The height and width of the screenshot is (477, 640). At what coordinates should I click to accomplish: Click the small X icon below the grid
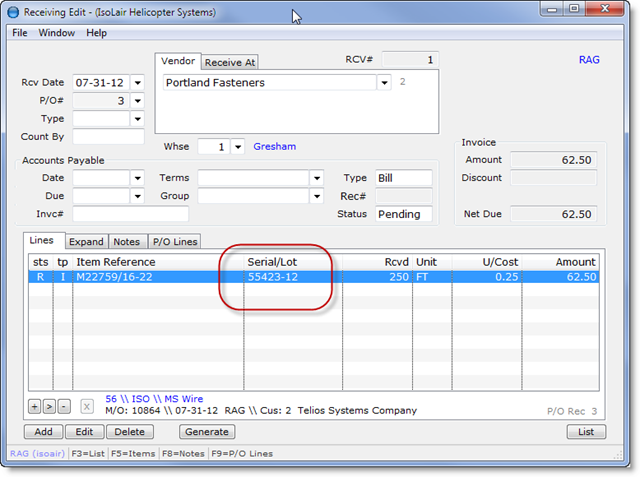(x=87, y=407)
